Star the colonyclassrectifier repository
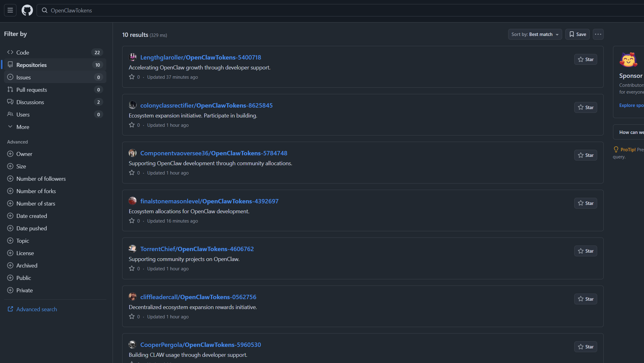Image resolution: width=644 pixels, height=363 pixels. (x=585, y=107)
